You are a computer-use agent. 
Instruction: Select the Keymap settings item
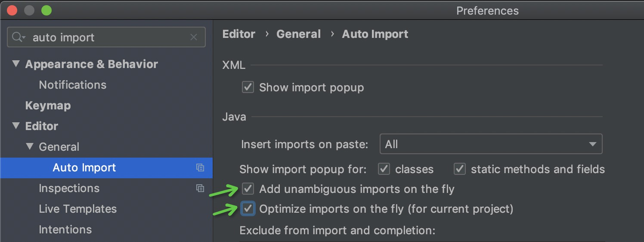[48, 105]
